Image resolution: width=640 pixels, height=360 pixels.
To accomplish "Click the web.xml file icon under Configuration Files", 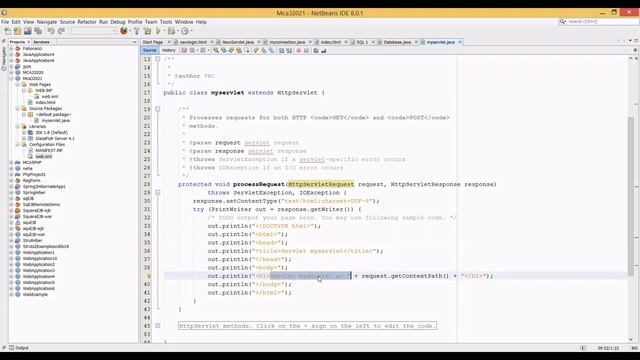I will 31,156.
